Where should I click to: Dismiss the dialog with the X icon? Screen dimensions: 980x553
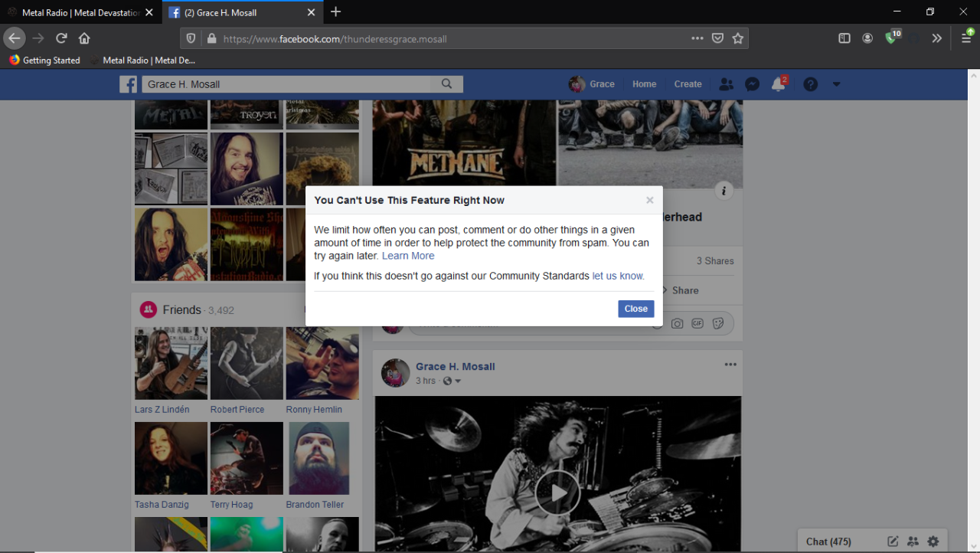pos(649,200)
